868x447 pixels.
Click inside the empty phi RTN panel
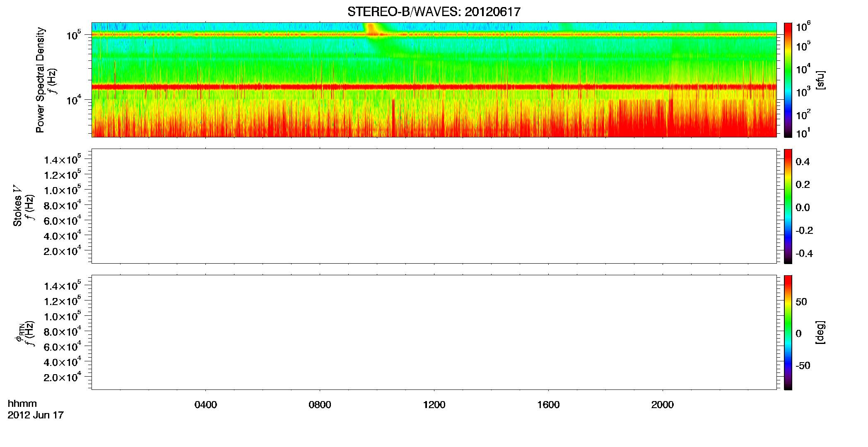pos(434,332)
